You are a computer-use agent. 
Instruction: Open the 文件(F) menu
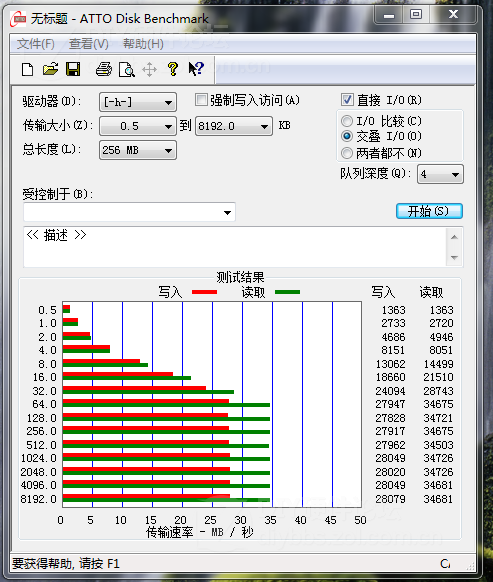(x=36, y=44)
